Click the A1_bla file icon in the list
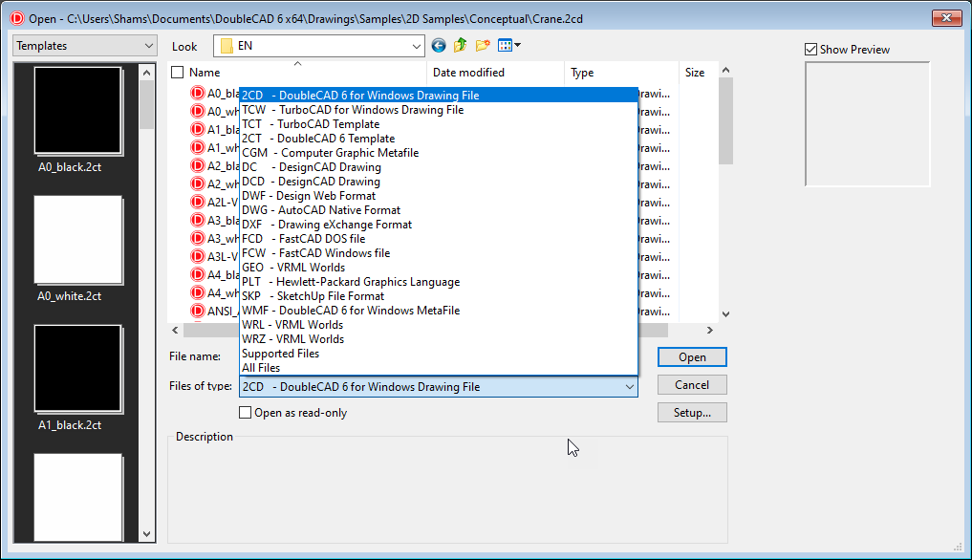Screen dimensions: 972x560 (198, 130)
